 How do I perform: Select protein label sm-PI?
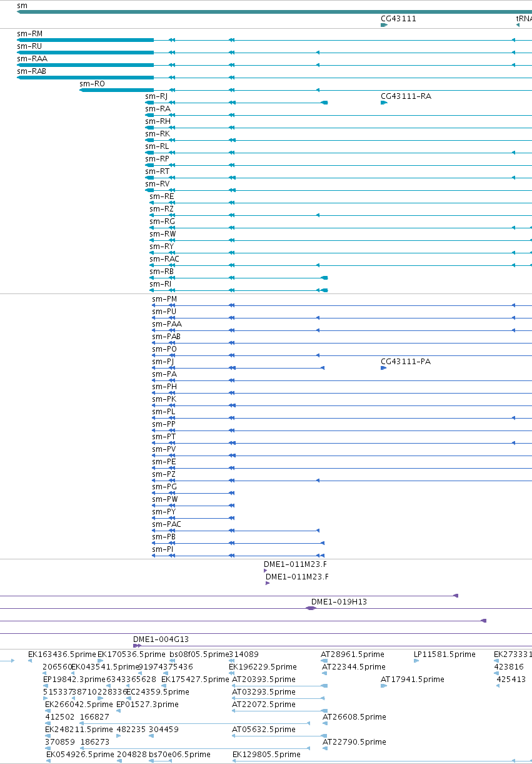pyautogui.click(x=163, y=549)
